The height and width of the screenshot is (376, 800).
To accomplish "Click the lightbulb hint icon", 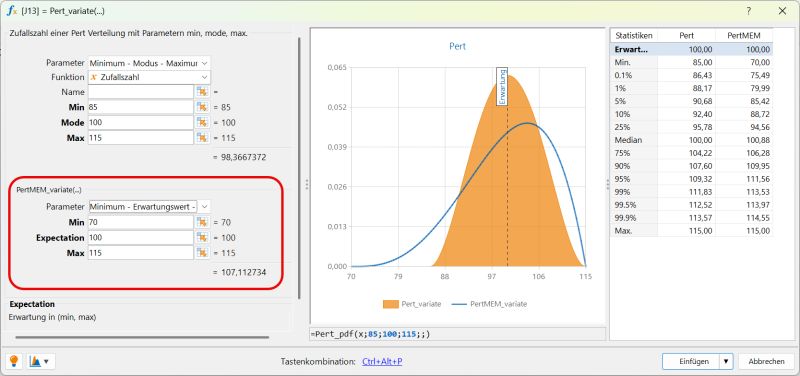I will coord(14,361).
